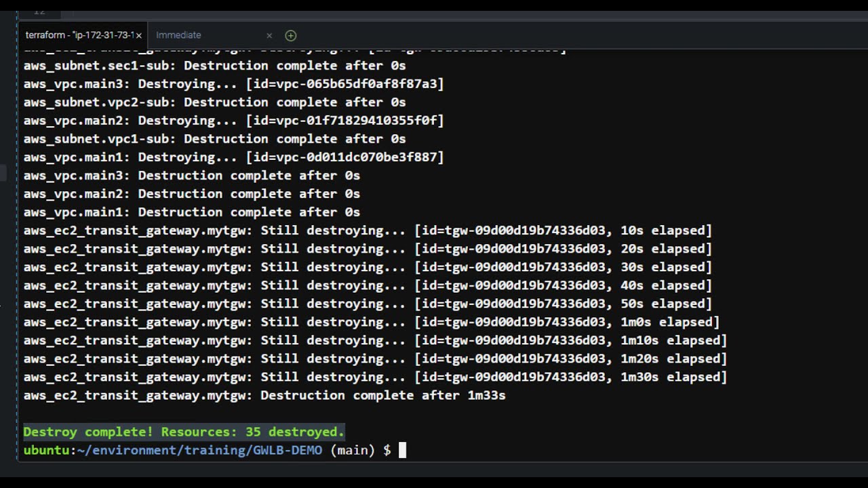The height and width of the screenshot is (488, 868).
Task: Click the 'ubuntu' user name in prompt
Action: coord(46,450)
